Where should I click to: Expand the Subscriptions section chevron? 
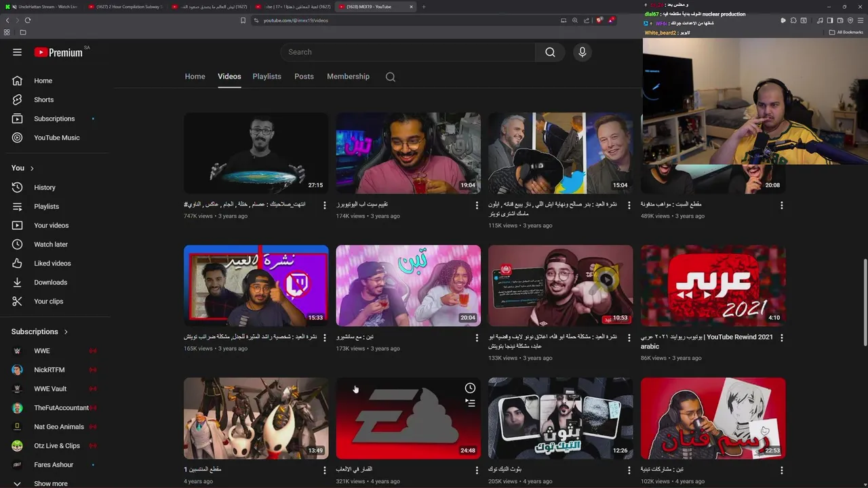66,331
